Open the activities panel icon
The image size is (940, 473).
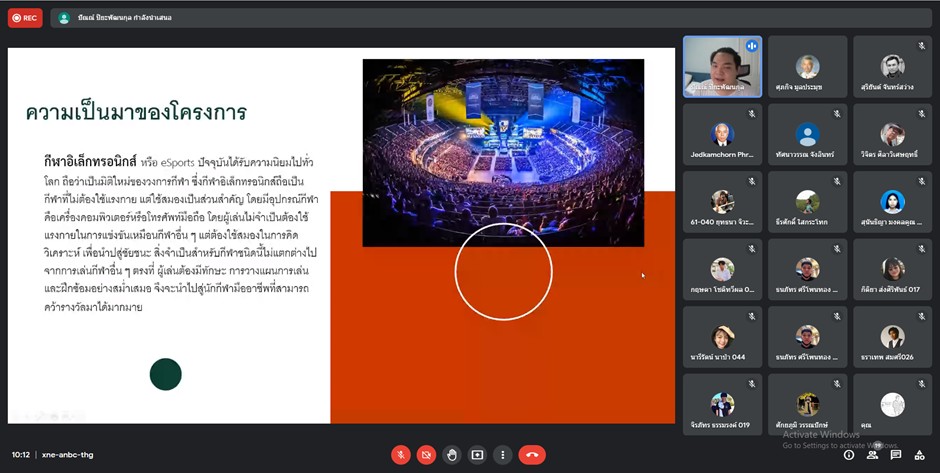919,455
